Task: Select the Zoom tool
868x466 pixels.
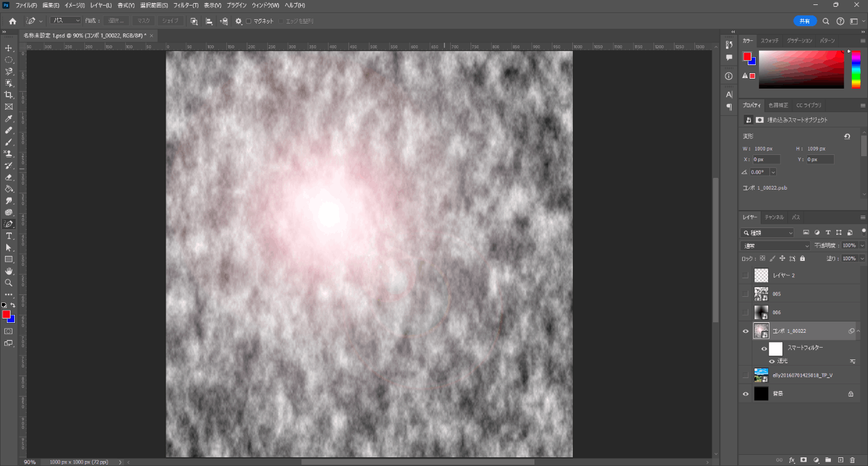Action: (x=9, y=283)
